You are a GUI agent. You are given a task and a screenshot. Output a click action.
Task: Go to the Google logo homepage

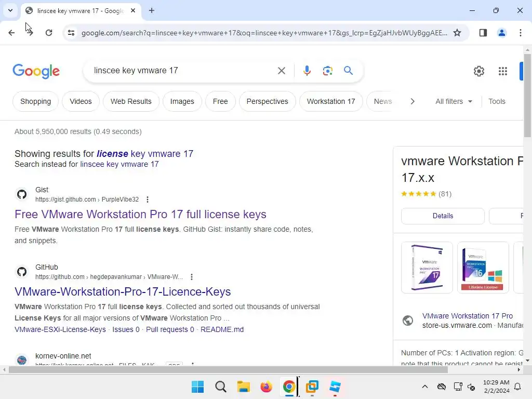tap(36, 71)
